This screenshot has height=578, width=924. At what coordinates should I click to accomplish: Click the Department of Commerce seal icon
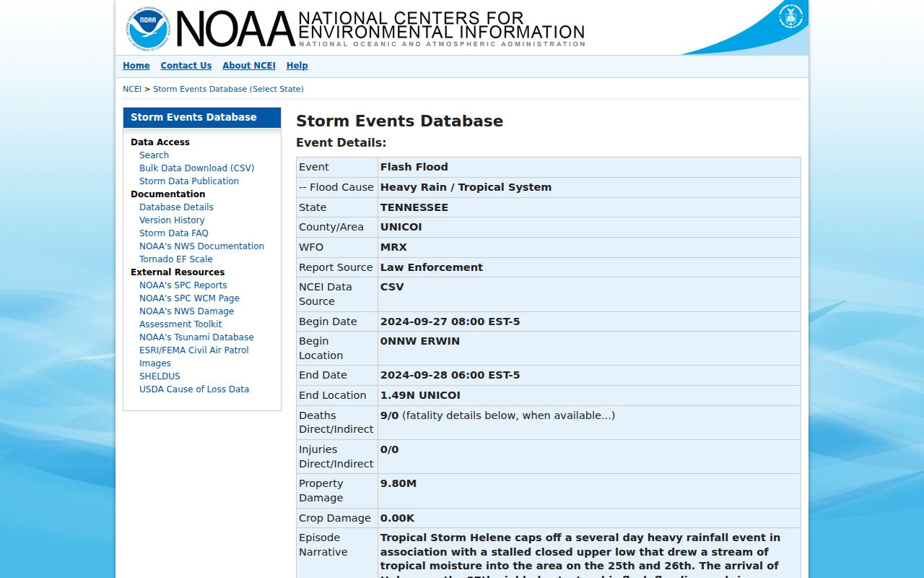[790, 16]
